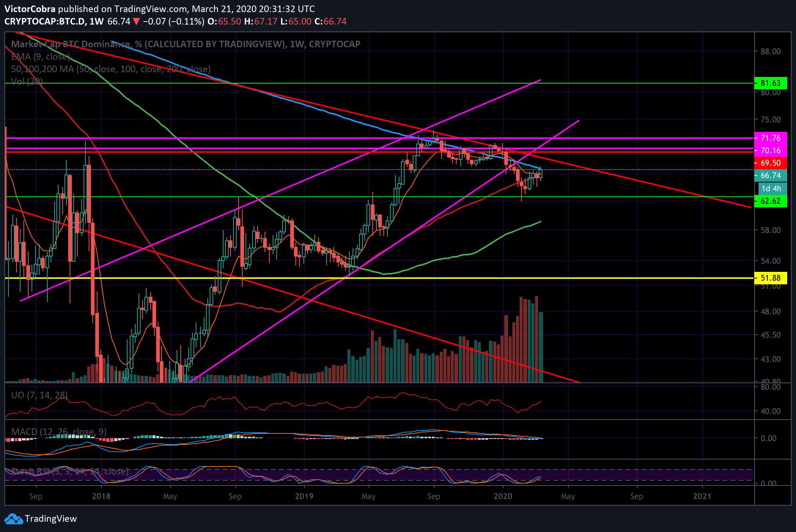Click the −0.07 (−0.11%) change value
Image resolution: width=796 pixels, height=532 pixels.
point(174,21)
